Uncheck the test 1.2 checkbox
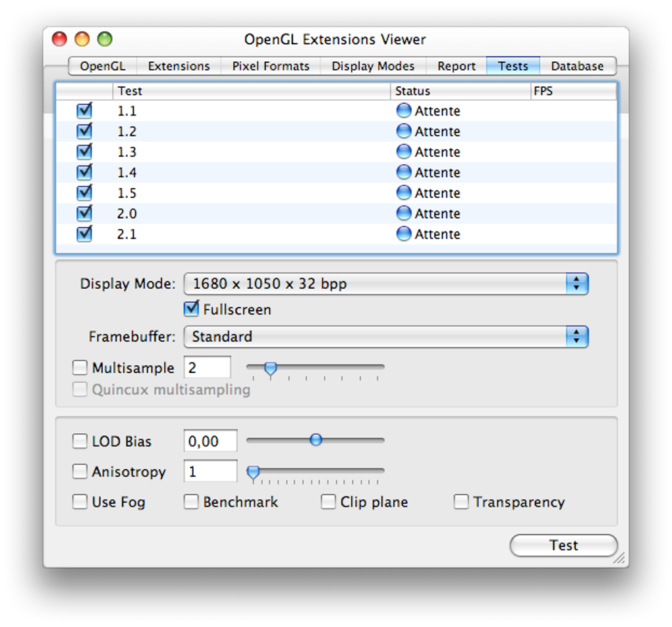 (x=84, y=131)
